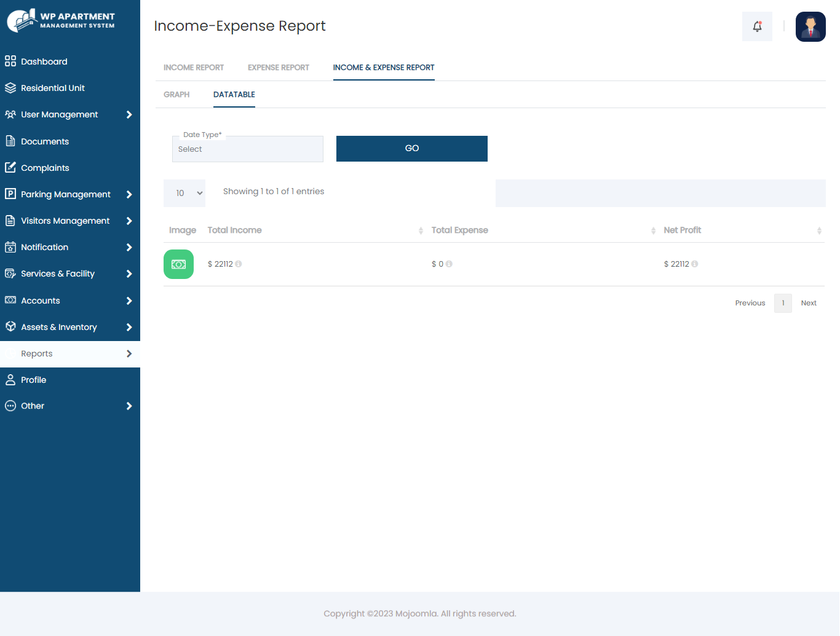
Task: Click Total Expense column header
Action: 460,230
